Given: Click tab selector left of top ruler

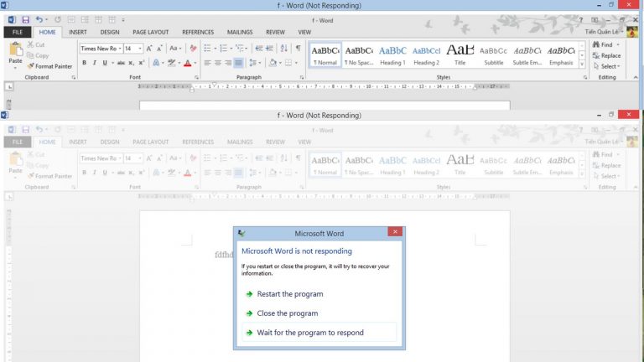Looking at the screenshot, I should [x=9, y=86].
